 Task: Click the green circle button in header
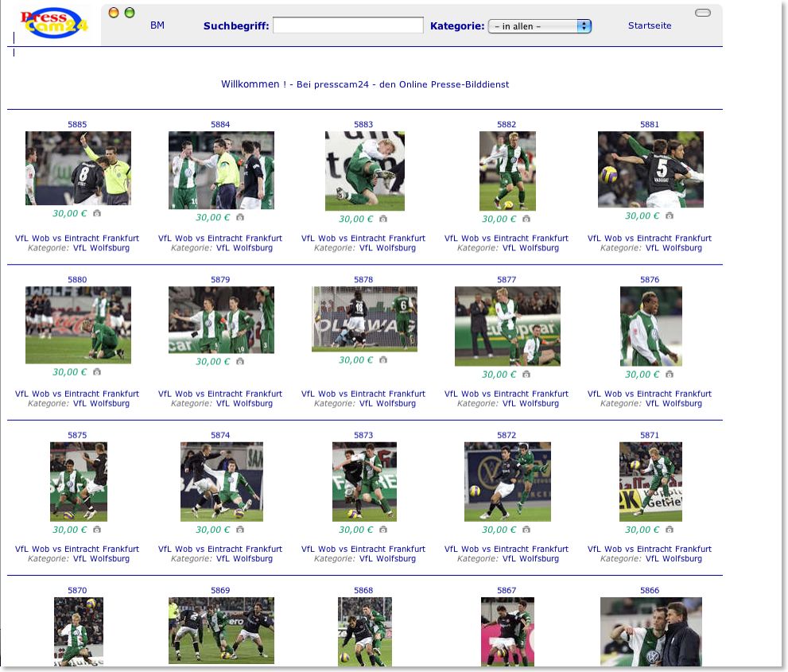point(130,13)
